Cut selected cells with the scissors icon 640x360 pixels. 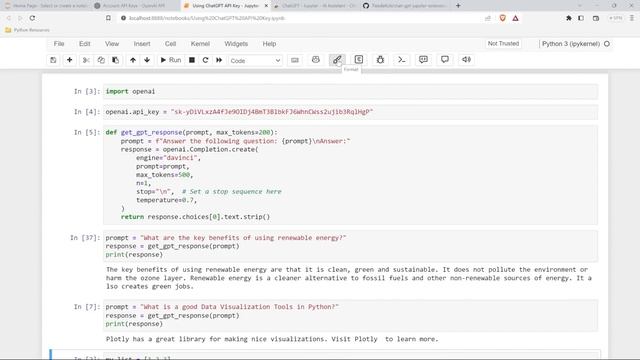point(86,60)
